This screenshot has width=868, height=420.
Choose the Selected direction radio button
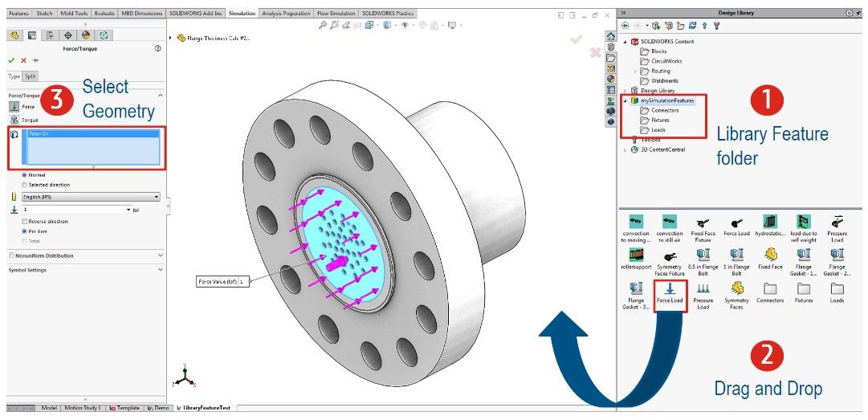24,185
